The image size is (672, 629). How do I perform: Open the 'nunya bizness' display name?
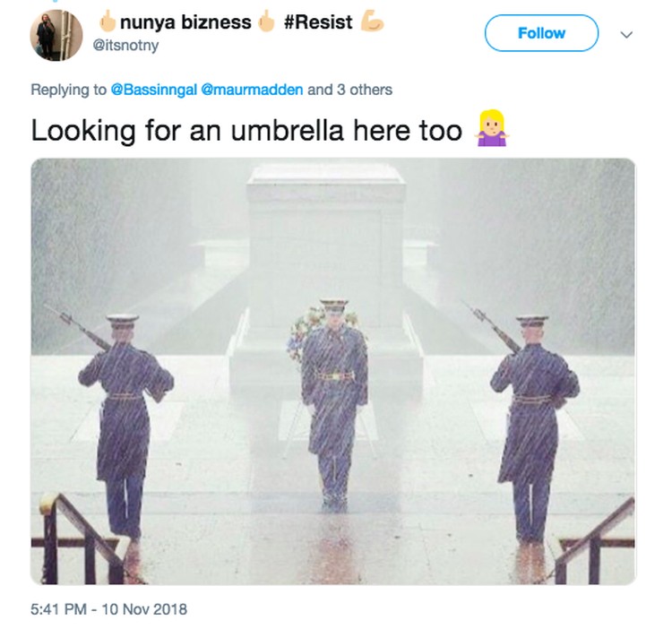pos(185,22)
